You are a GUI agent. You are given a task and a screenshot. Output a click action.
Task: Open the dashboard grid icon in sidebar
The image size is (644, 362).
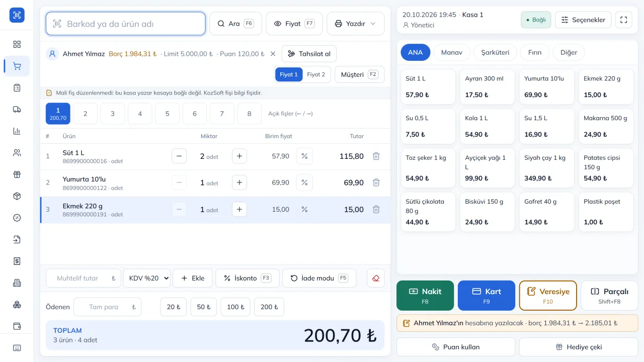point(17,44)
